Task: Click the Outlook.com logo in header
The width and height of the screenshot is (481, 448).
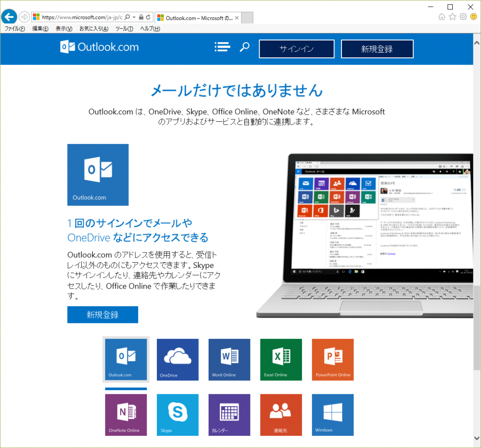Action: click(100, 47)
